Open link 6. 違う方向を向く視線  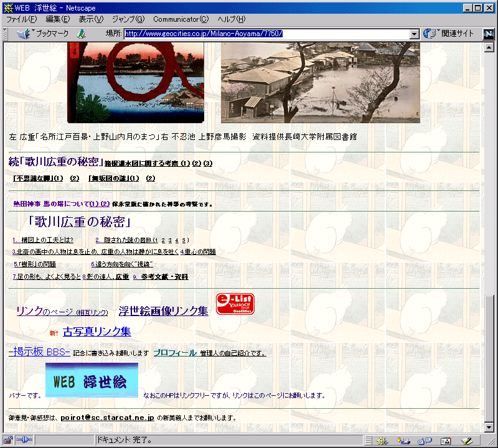122,264
